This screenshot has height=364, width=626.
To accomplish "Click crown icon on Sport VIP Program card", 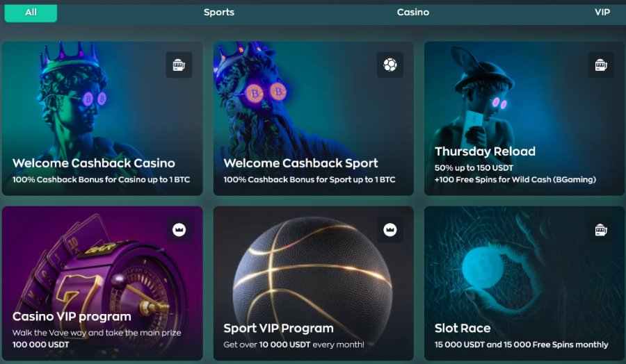I will (x=390, y=230).
